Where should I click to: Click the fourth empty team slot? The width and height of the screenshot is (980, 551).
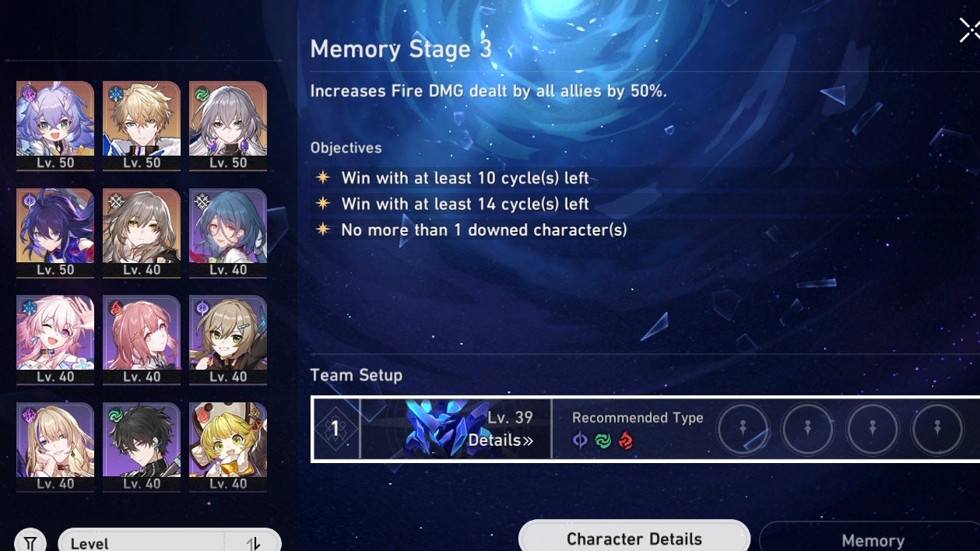pyautogui.click(x=938, y=429)
